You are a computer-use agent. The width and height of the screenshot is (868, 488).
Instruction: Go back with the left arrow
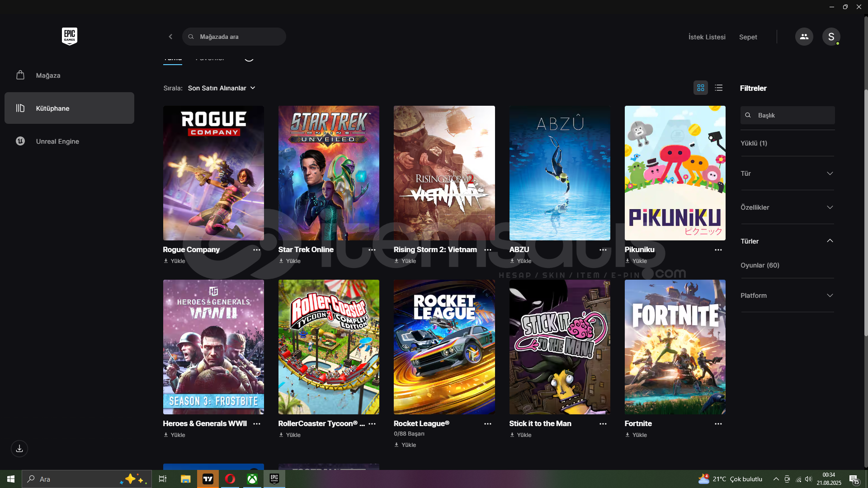click(x=170, y=37)
